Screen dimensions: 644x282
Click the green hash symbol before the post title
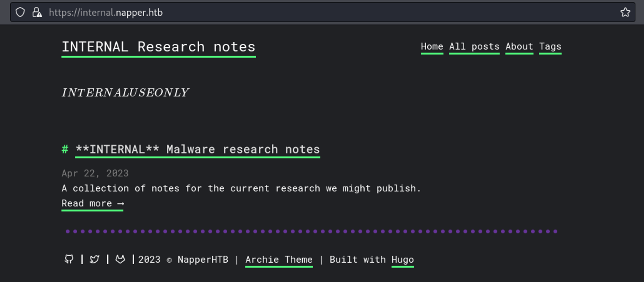tap(65, 149)
